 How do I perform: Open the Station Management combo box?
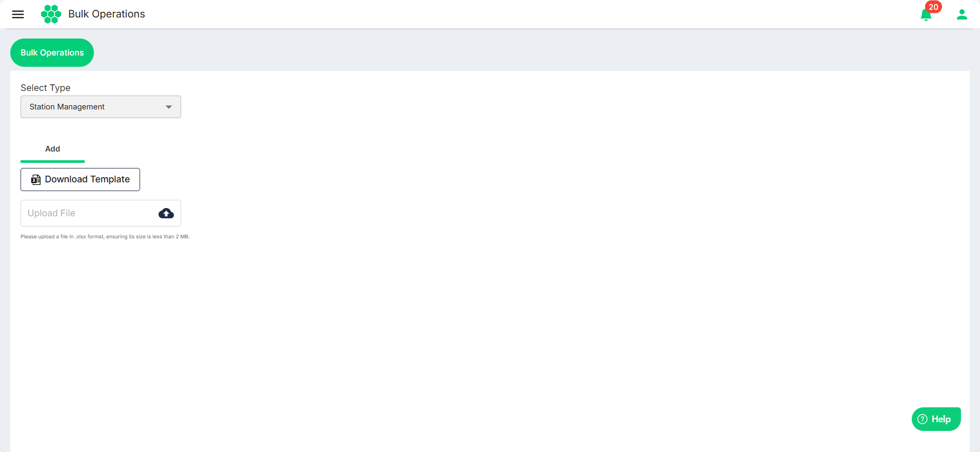tap(101, 107)
